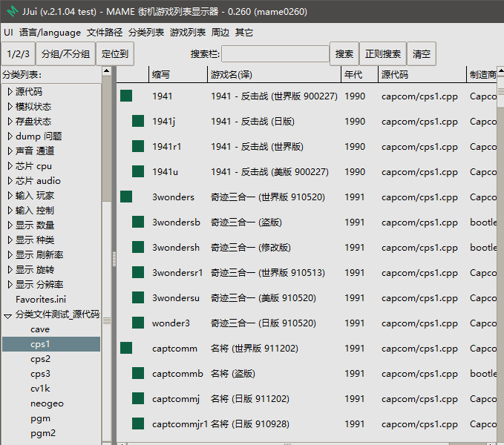Expand the 源代码 category node

click(x=10, y=92)
